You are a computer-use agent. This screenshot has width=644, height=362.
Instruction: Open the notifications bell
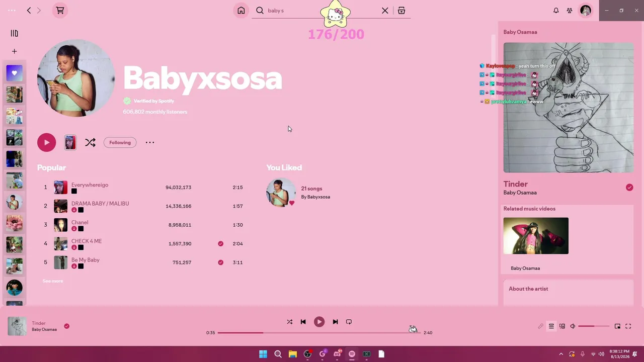pos(556,11)
